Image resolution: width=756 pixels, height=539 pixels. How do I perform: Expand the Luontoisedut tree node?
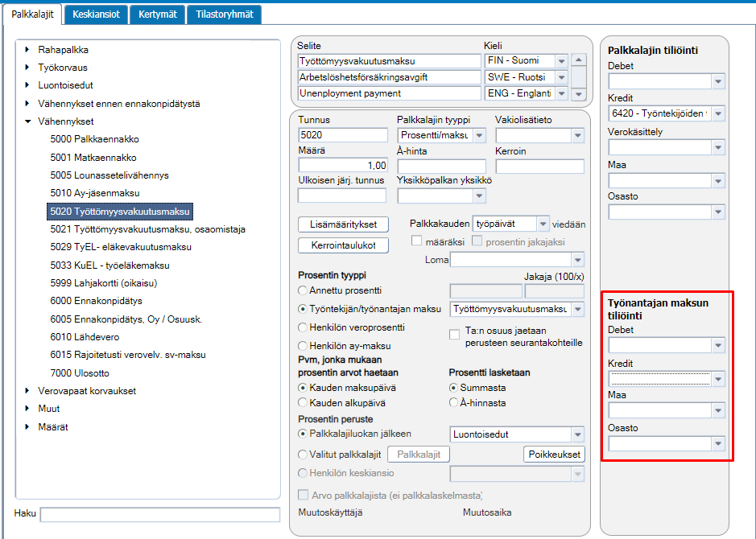tap(27, 85)
